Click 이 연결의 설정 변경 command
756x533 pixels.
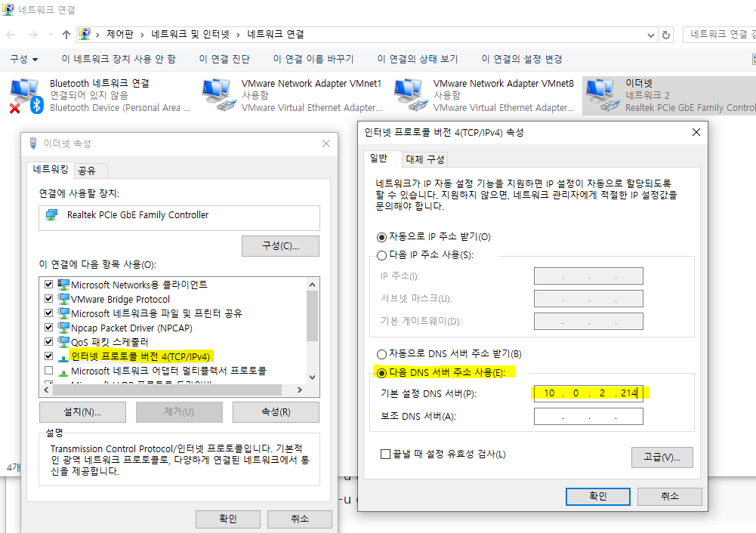click(x=522, y=59)
